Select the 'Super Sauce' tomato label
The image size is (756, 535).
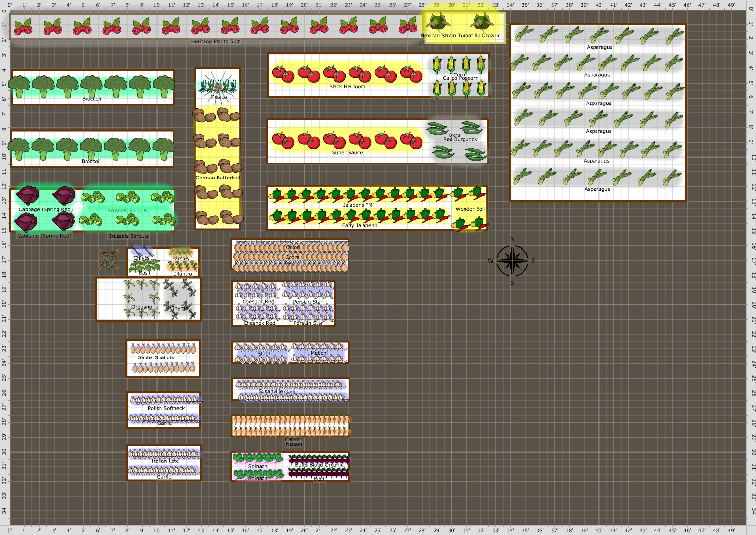[x=347, y=153]
